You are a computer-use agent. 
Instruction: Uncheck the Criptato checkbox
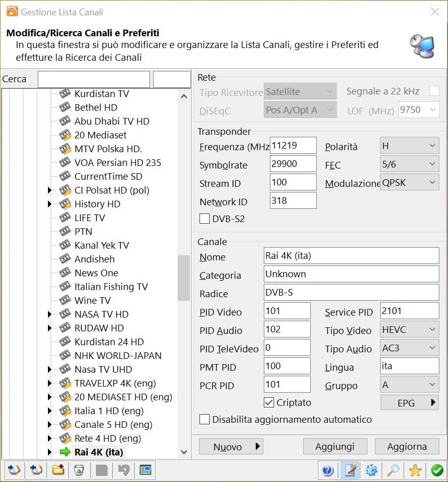269,402
